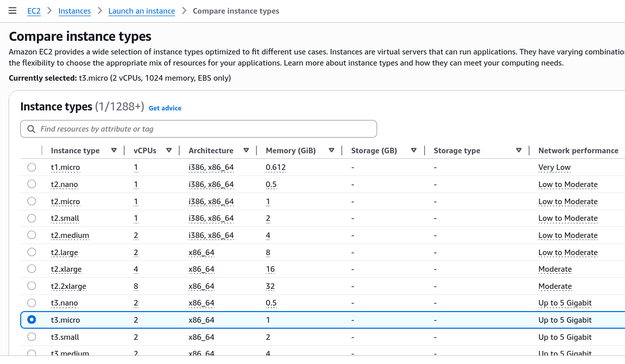Click t2.2xlarge vCPUs value 8
Image resolution: width=625 pixels, height=364 pixels.
136,286
